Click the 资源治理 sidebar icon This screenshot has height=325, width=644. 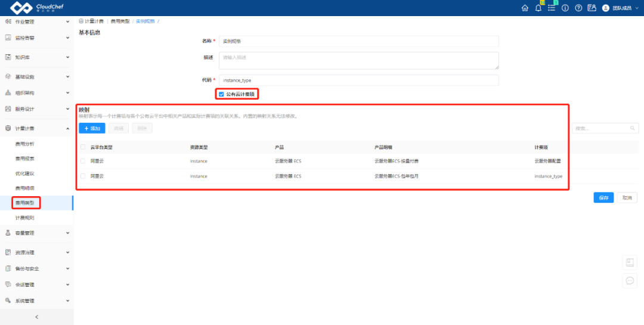pos(8,252)
